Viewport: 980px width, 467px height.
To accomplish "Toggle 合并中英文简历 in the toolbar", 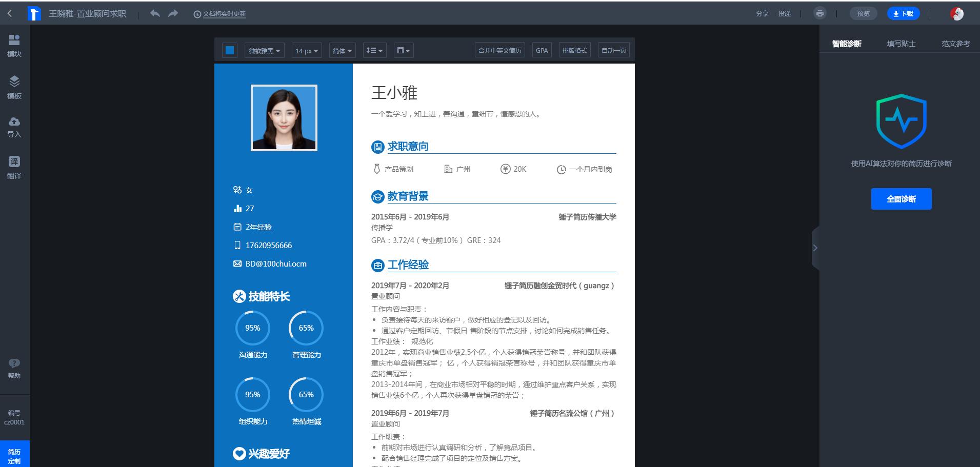I will 499,50.
